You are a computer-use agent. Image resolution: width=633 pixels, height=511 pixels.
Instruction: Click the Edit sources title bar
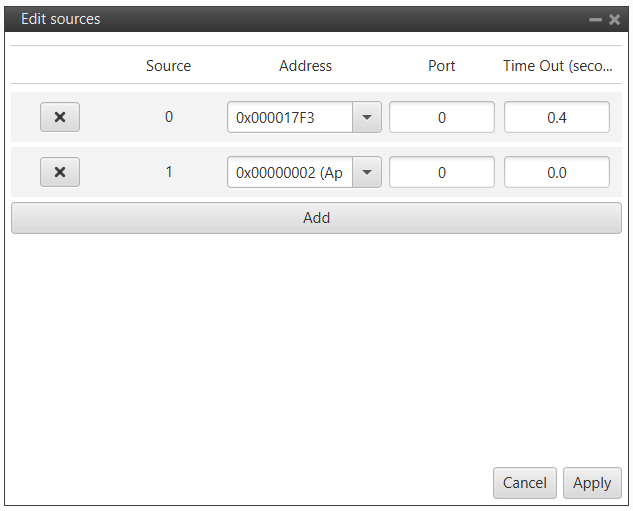(x=300, y=19)
